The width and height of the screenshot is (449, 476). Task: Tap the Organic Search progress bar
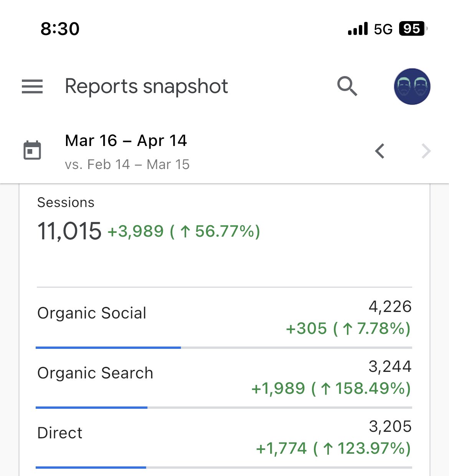pyautogui.click(x=224, y=408)
